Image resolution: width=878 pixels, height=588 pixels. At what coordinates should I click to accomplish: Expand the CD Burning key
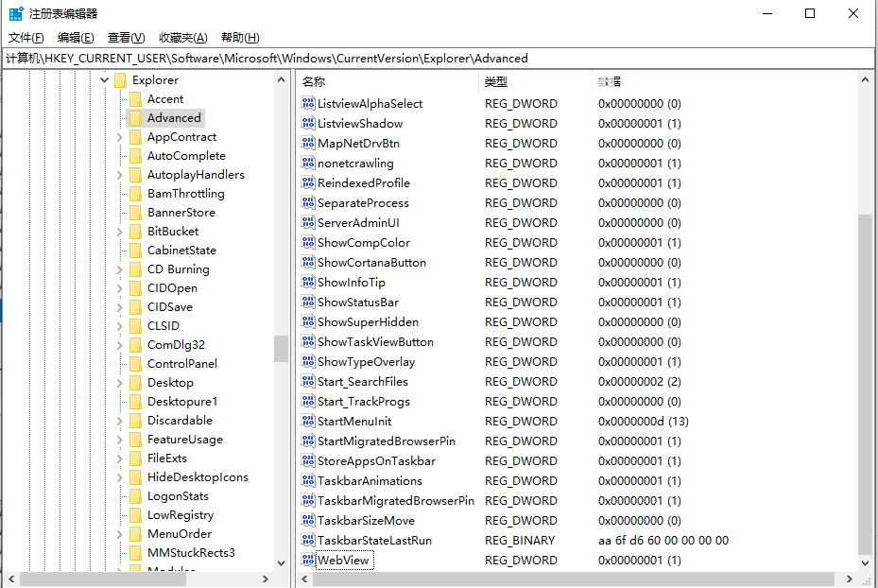click(x=119, y=269)
